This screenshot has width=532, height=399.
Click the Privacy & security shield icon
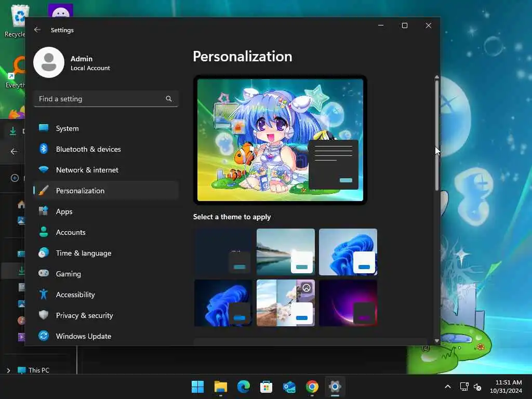[44, 315]
